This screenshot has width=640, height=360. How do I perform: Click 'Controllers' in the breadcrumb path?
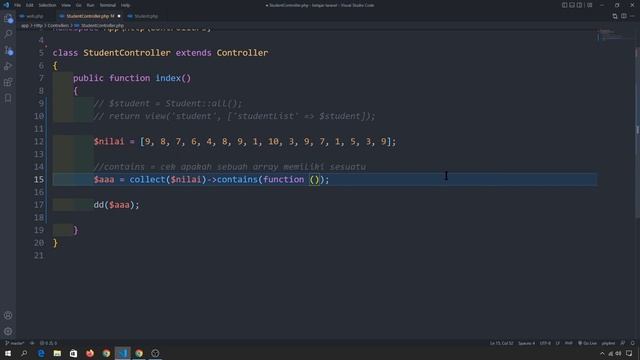click(x=58, y=26)
